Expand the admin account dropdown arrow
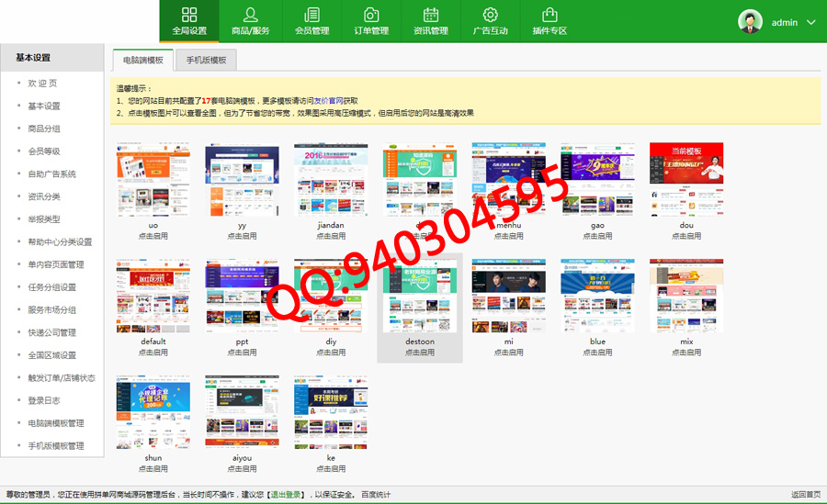 pyautogui.click(x=810, y=22)
